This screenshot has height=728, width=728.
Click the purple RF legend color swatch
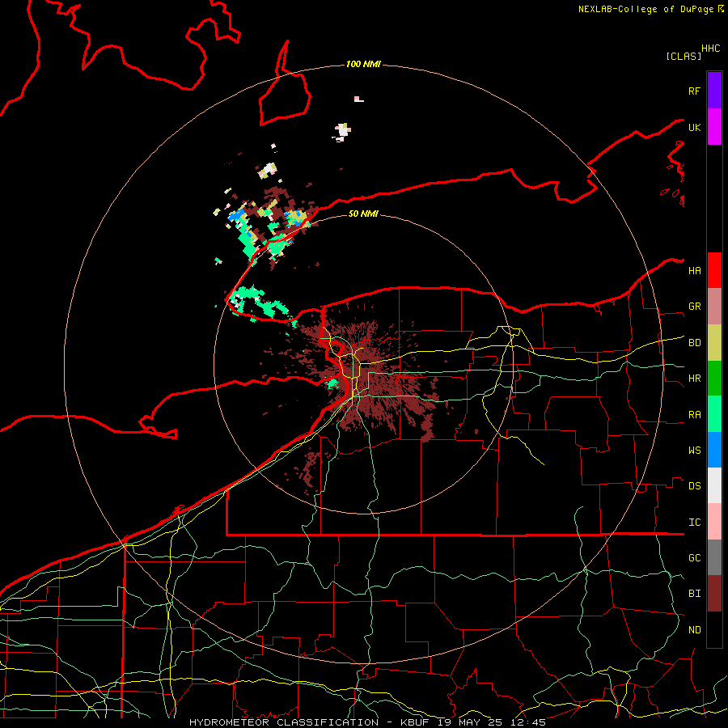(714, 91)
